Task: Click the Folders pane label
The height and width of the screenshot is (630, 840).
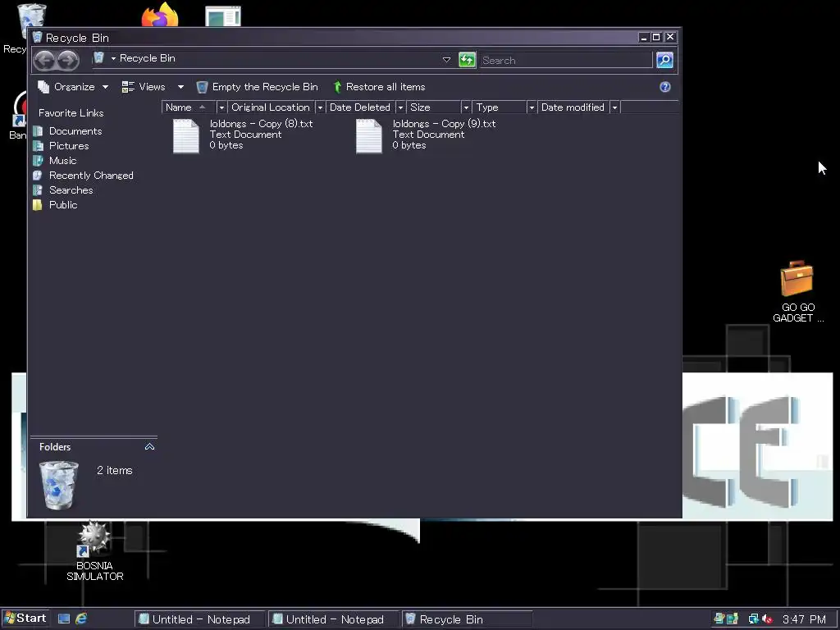Action: coord(55,447)
